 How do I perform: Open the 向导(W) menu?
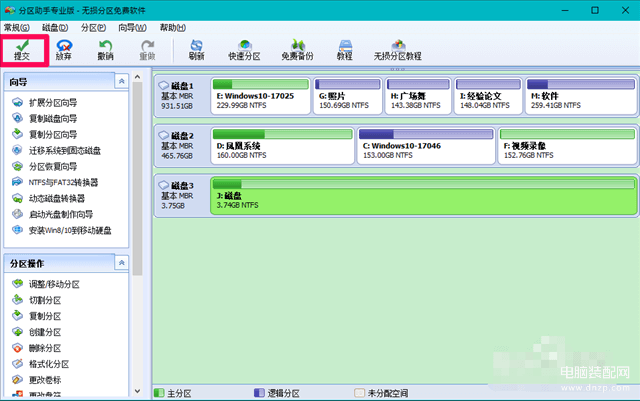tap(132, 28)
